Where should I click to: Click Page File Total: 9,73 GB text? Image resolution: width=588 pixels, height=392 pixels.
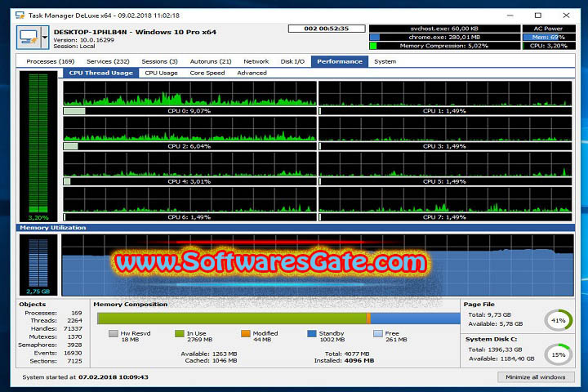[x=489, y=314]
